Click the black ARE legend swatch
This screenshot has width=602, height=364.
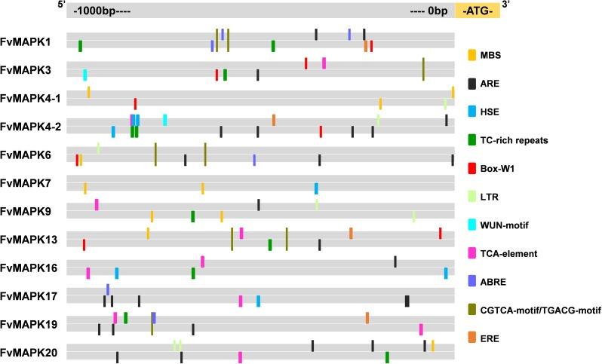[x=472, y=83]
